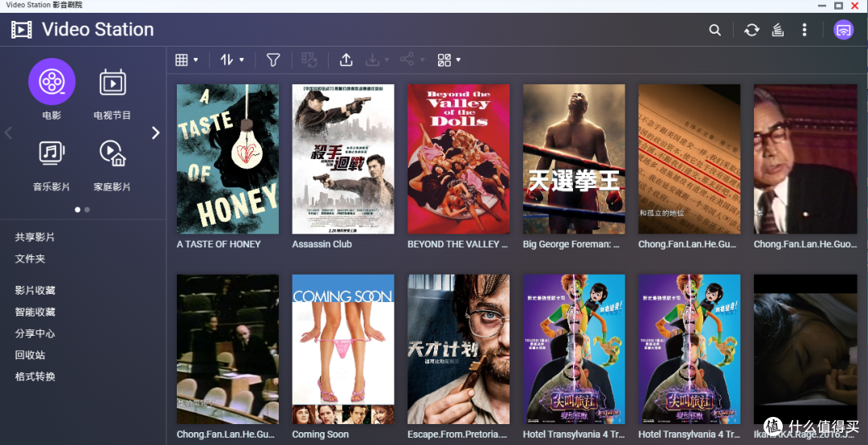
Task: Open the search magnifier icon
Action: (x=714, y=30)
